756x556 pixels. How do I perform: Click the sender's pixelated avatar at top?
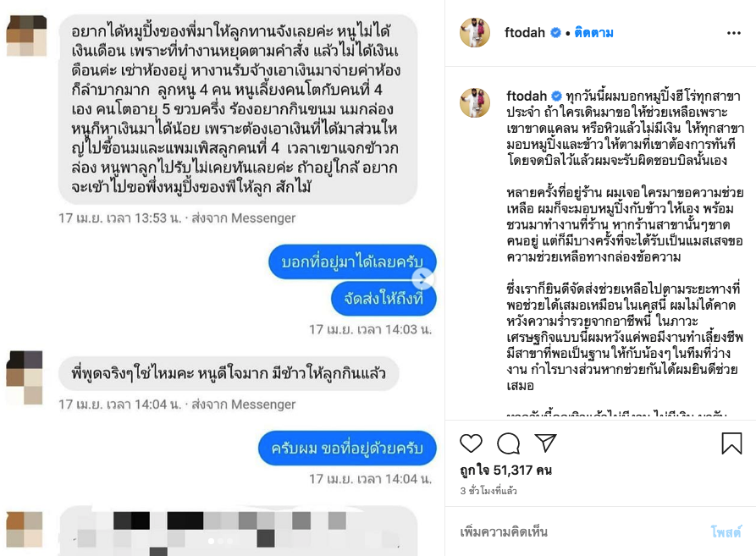pos(26,36)
